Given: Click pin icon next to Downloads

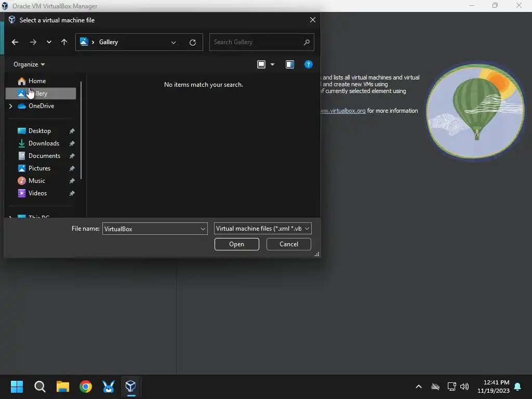Looking at the screenshot, I should pyautogui.click(x=72, y=143).
